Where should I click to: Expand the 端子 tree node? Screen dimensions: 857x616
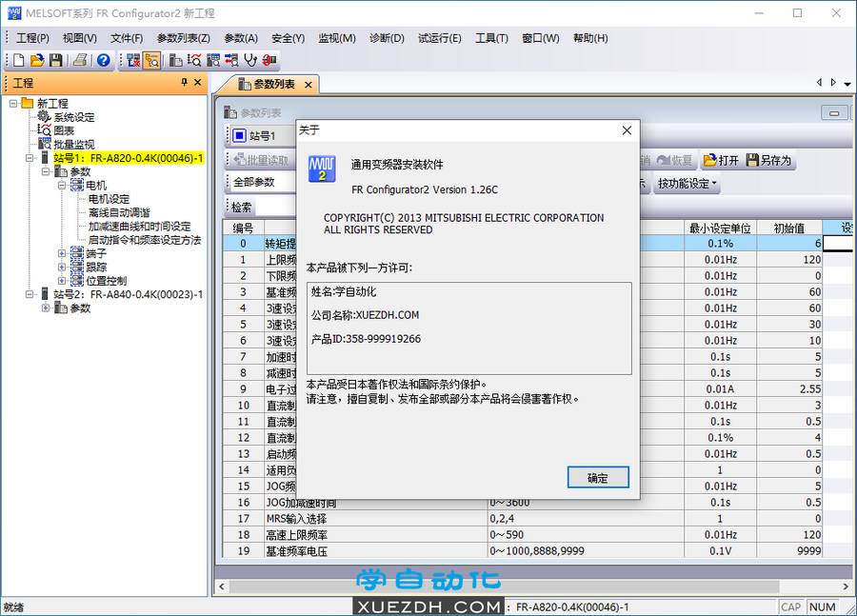tap(62, 253)
